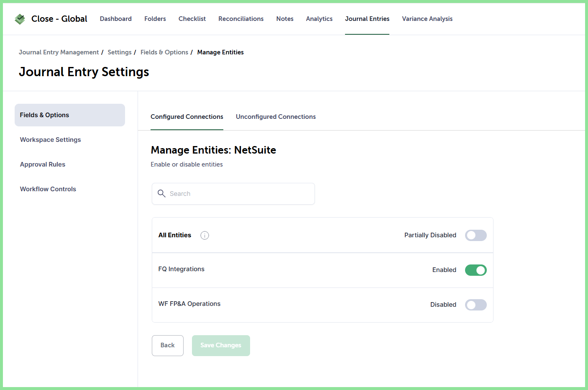Image resolution: width=588 pixels, height=390 pixels.
Task: Click the Fields & Options breadcrumb link
Action: point(164,52)
